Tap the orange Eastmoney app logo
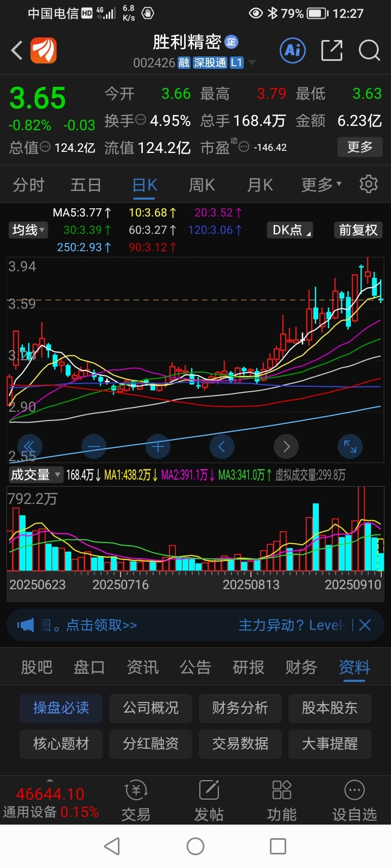 click(x=43, y=51)
